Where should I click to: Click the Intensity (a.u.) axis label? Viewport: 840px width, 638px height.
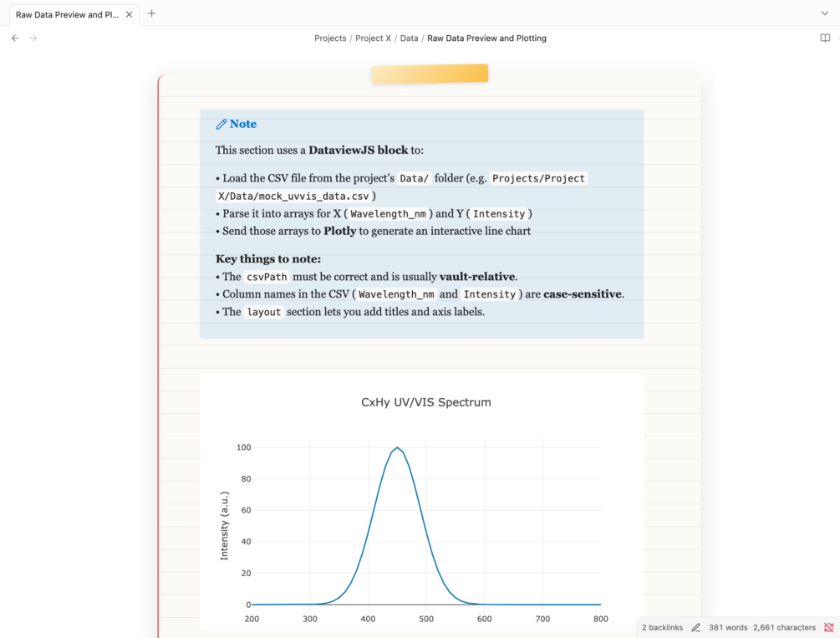click(224, 526)
